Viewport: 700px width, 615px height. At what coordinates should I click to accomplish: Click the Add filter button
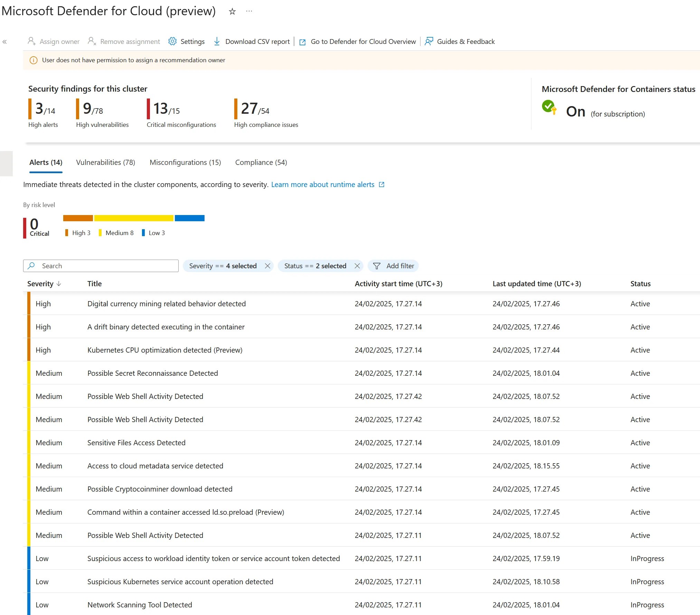tap(394, 266)
